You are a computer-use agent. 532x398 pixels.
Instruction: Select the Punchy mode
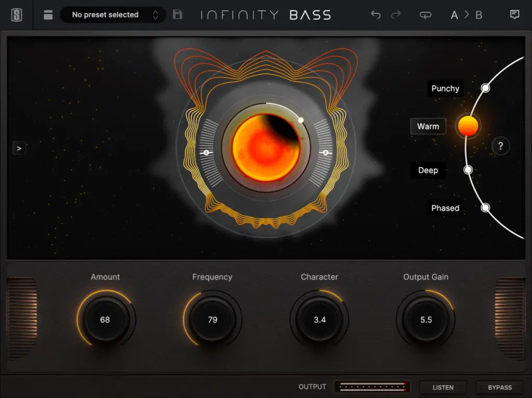(445, 89)
